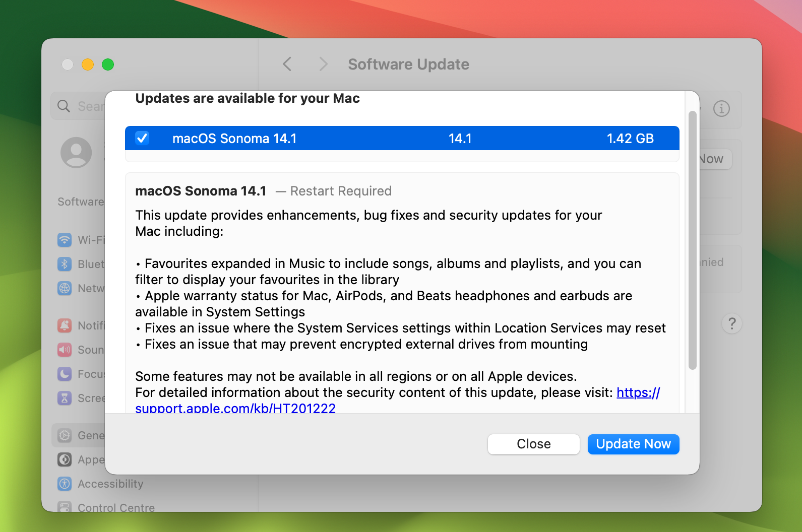The image size is (802, 532).
Task: Click the Accessibility label in sidebar
Action: point(110,484)
